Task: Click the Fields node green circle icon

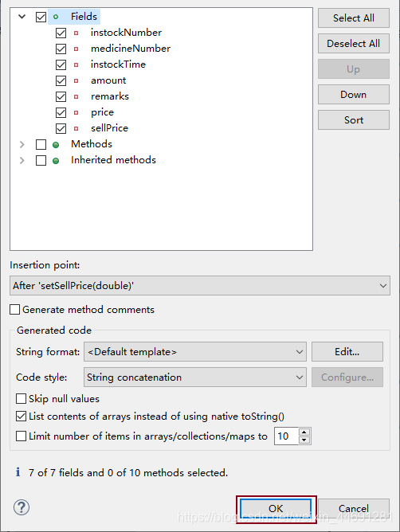Action: coord(56,17)
